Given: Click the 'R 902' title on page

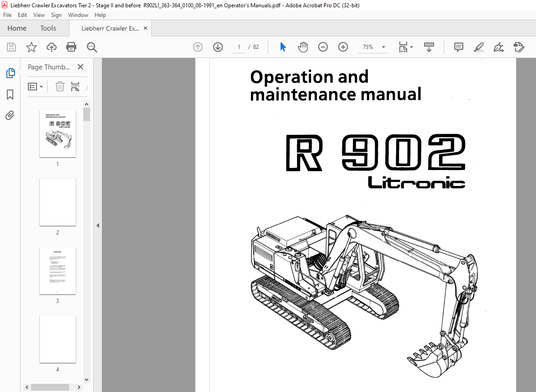Looking at the screenshot, I should coord(375,153).
